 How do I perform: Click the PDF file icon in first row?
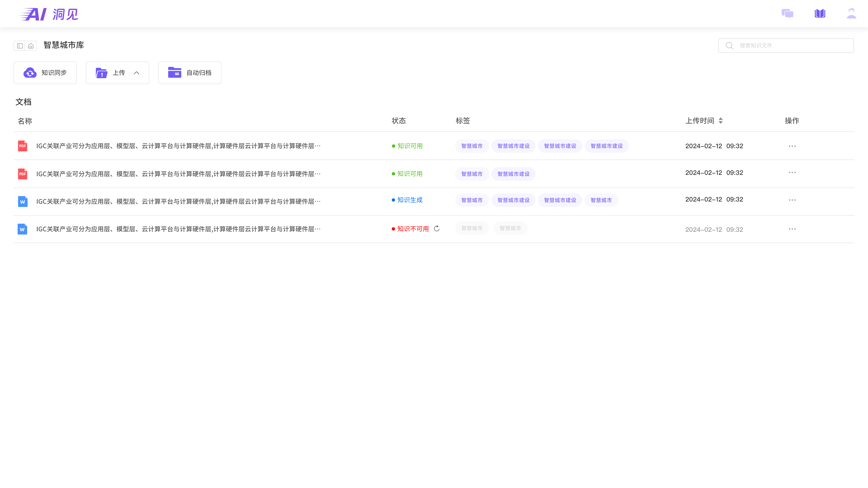[x=23, y=146]
